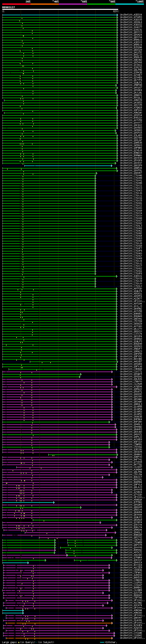Select the UniRef100_Q9XFM1 label
The height and width of the screenshot is (644, 146).
click(x=131, y=170)
